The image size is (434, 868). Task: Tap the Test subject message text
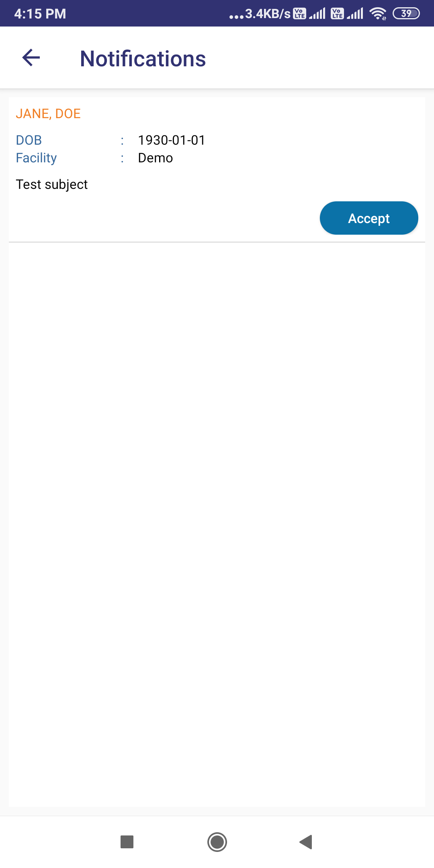point(52,184)
